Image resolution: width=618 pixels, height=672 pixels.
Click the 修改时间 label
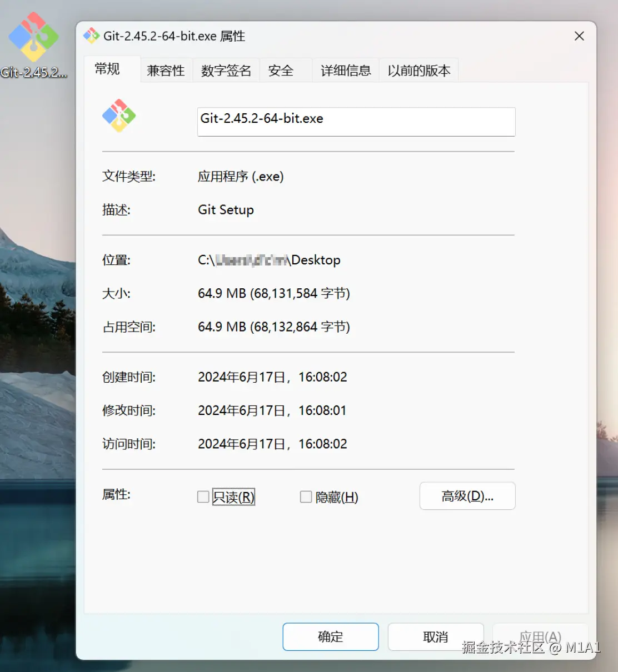tap(129, 410)
